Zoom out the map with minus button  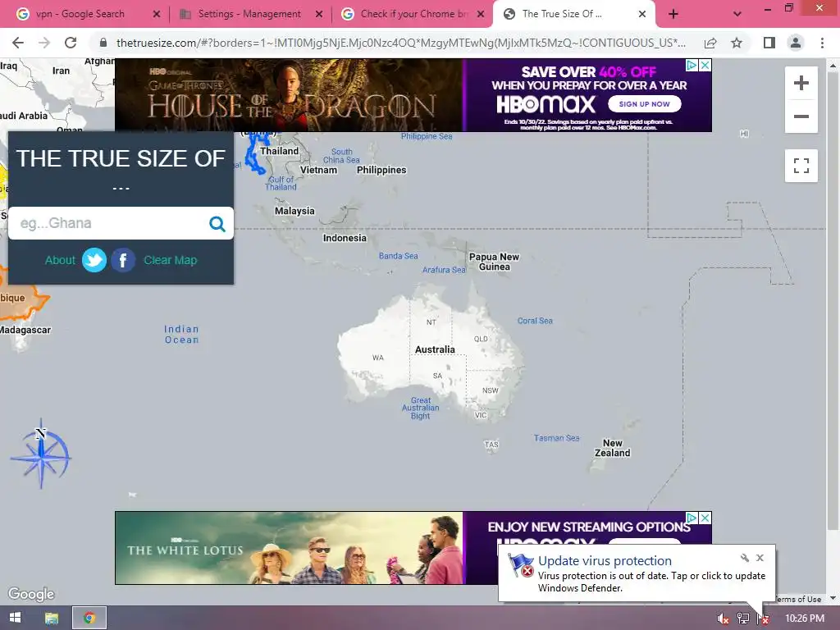pyautogui.click(x=801, y=116)
